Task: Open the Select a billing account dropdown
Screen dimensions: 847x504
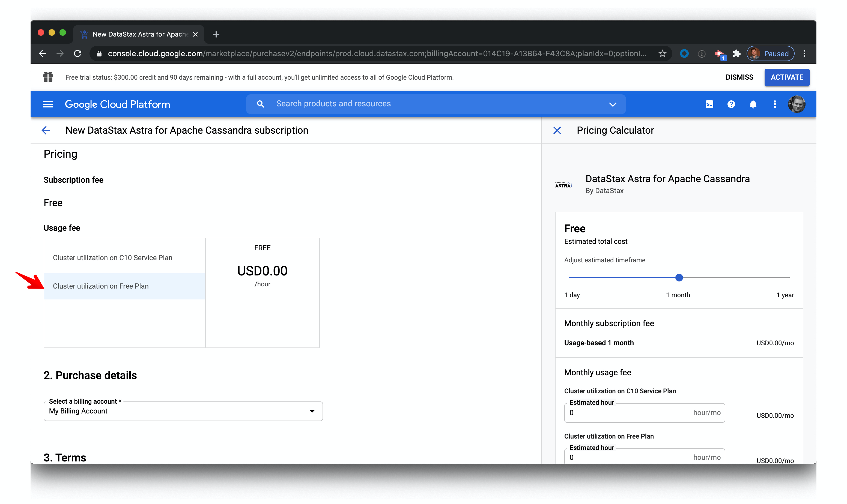Action: (183, 411)
